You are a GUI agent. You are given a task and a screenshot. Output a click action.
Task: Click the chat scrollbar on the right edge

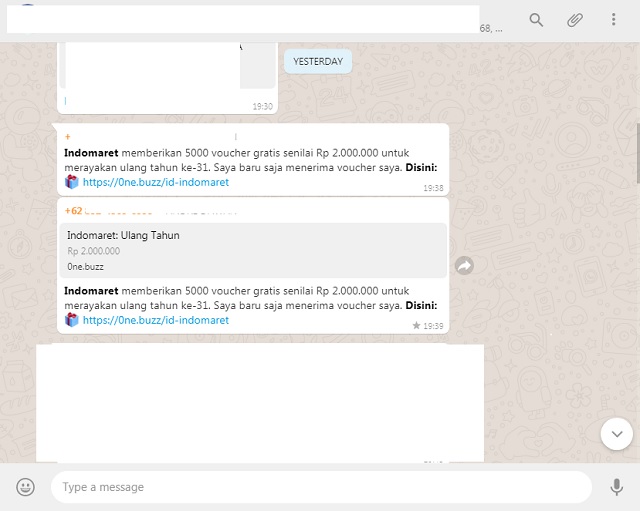(x=637, y=150)
